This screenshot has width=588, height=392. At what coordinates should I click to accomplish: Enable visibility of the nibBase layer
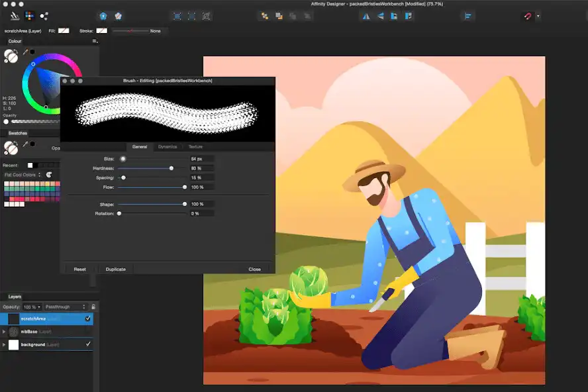point(88,332)
